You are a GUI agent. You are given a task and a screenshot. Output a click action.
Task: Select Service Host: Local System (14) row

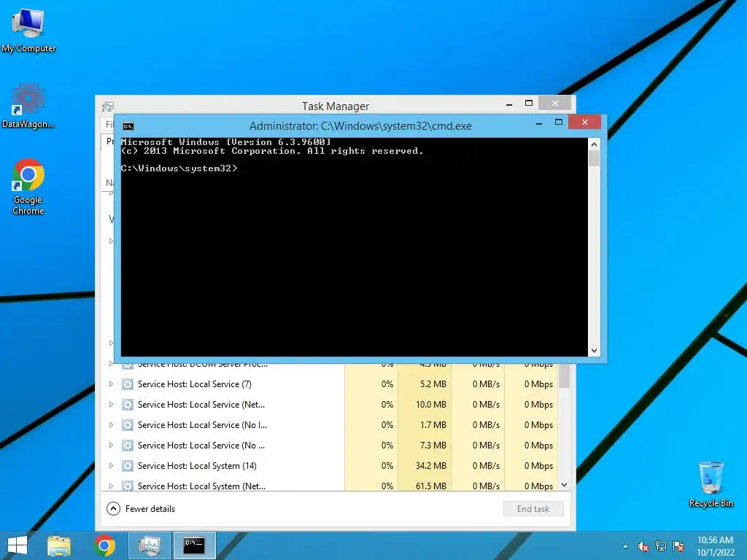330,466
